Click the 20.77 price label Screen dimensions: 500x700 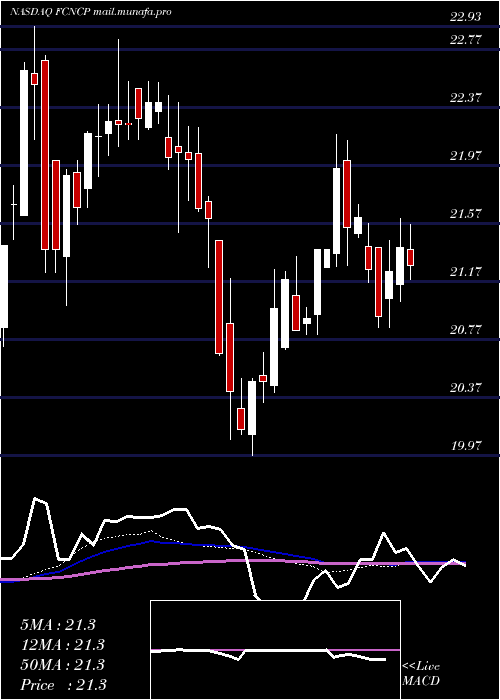coord(465,330)
